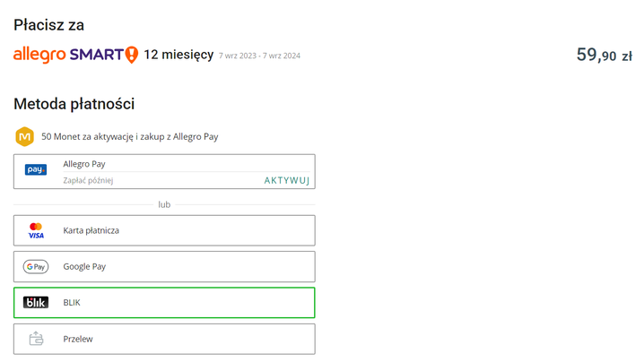
Task: Select Karta płatnicza payment method
Action: [164, 230]
